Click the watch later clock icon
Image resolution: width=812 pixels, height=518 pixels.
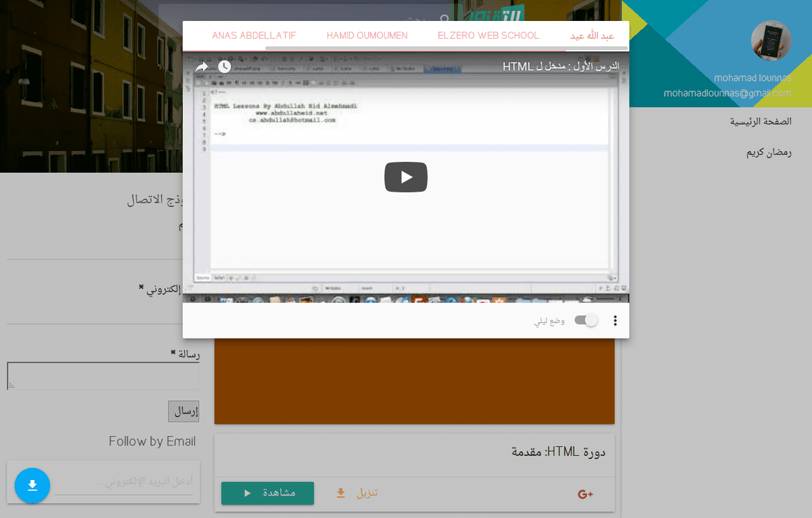(x=225, y=67)
